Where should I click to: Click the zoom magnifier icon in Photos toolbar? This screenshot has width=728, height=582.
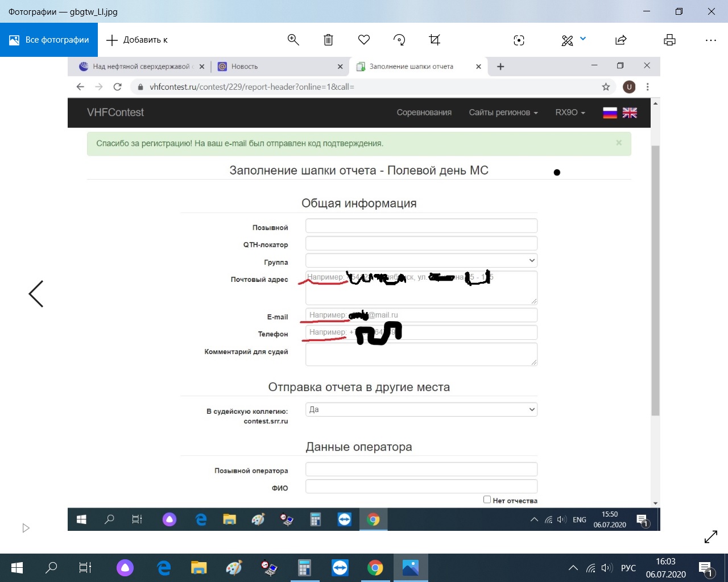(x=293, y=40)
